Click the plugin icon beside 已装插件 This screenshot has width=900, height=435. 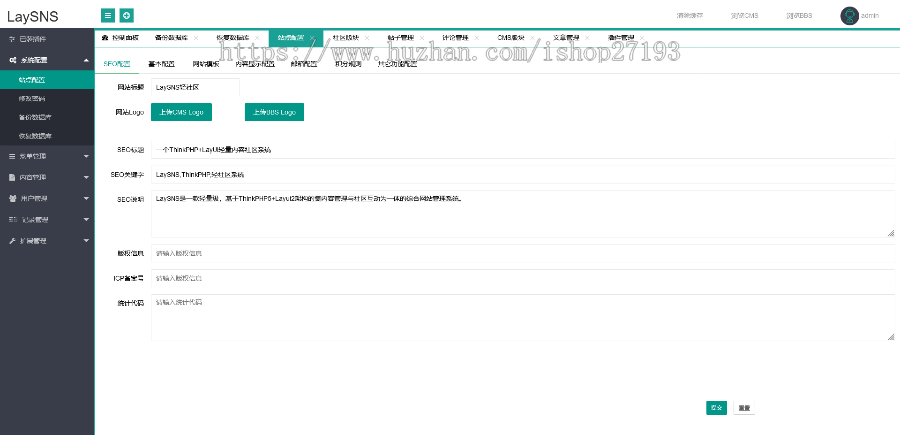pyautogui.click(x=12, y=39)
